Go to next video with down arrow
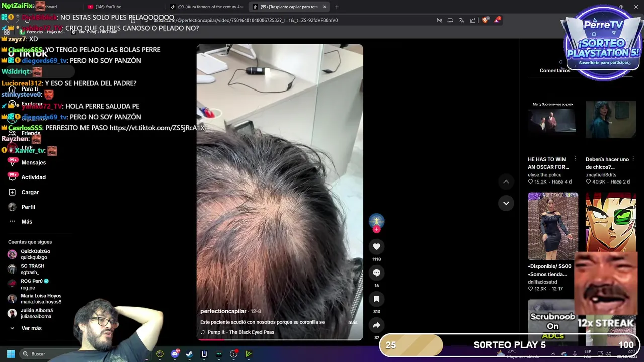This screenshot has width=644, height=362. click(x=506, y=203)
